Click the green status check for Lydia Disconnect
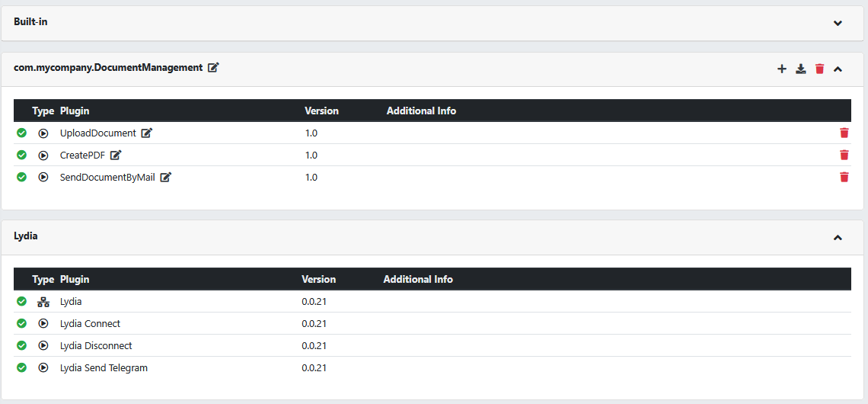 pos(21,345)
